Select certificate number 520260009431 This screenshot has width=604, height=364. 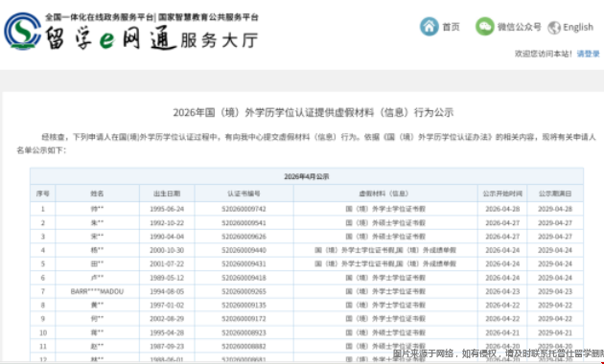tap(244, 264)
